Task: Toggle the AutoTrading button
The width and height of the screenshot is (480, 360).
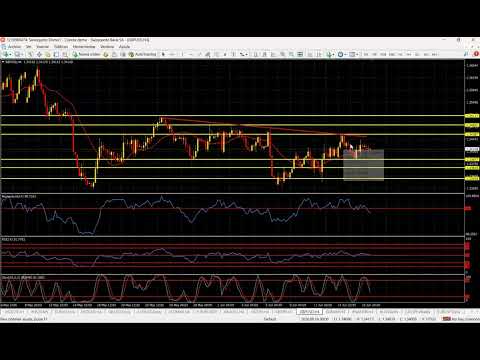Action: click(143, 54)
